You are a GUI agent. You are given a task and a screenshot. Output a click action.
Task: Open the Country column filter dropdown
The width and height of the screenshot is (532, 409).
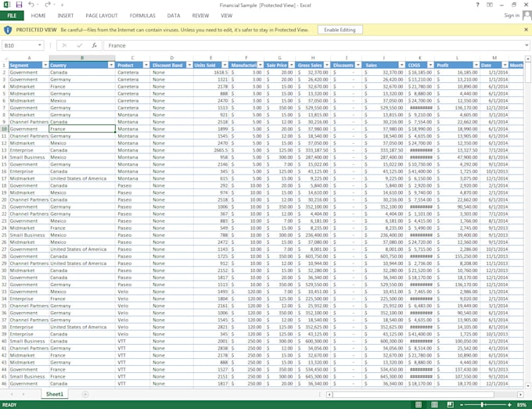coord(111,65)
